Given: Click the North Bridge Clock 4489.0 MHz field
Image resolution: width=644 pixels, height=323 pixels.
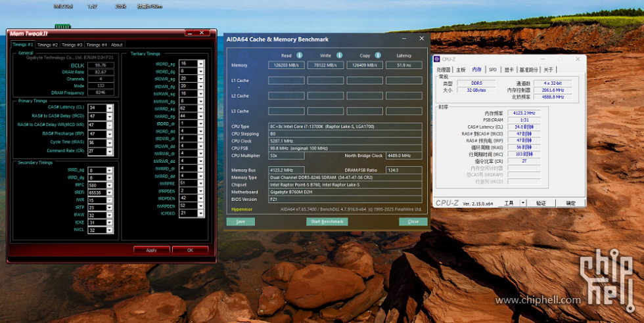Looking at the screenshot, I should (404, 156).
